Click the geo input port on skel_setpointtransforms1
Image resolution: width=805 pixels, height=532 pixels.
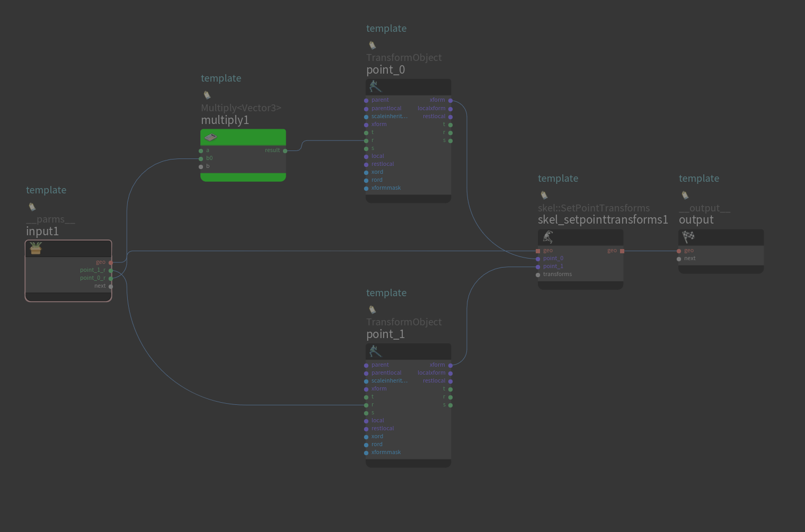pyautogui.click(x=538, y=251)
